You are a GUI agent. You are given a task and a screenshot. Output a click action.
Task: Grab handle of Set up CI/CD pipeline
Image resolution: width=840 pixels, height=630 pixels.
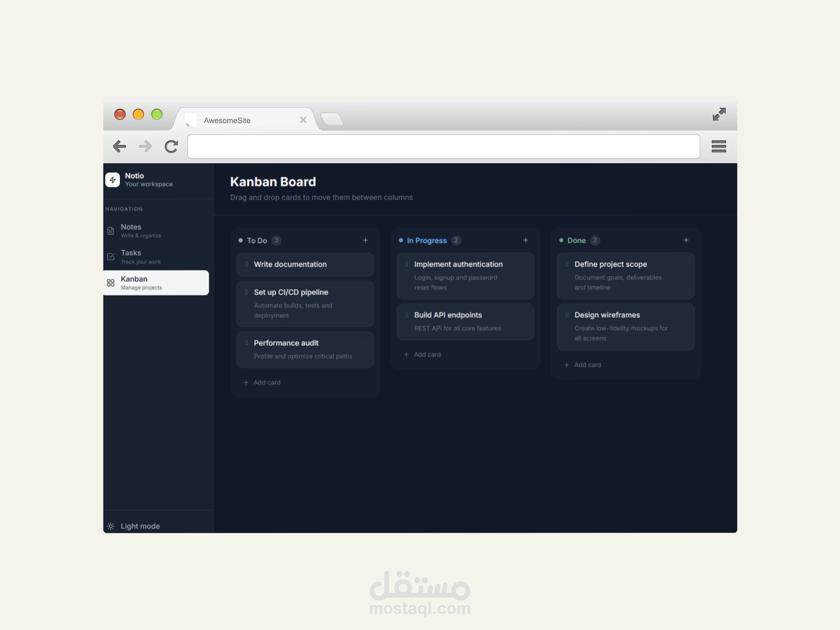click(x=247, y=292)
